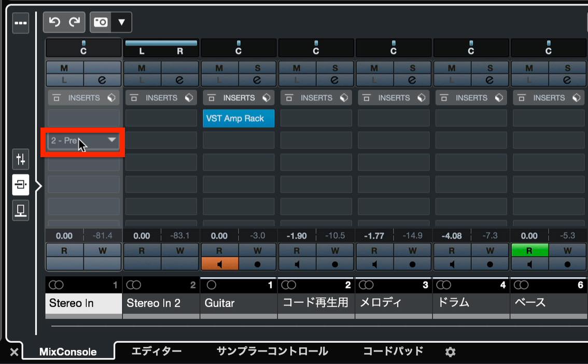The image size is (588, 364).
Task: Open lower zone settings gear
Action: (450, 352)
